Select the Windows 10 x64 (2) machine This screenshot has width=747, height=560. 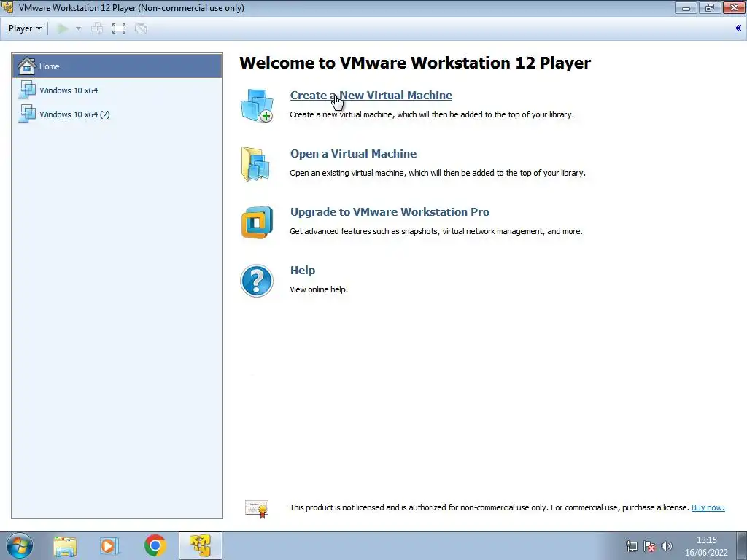[x=117, y=114]
